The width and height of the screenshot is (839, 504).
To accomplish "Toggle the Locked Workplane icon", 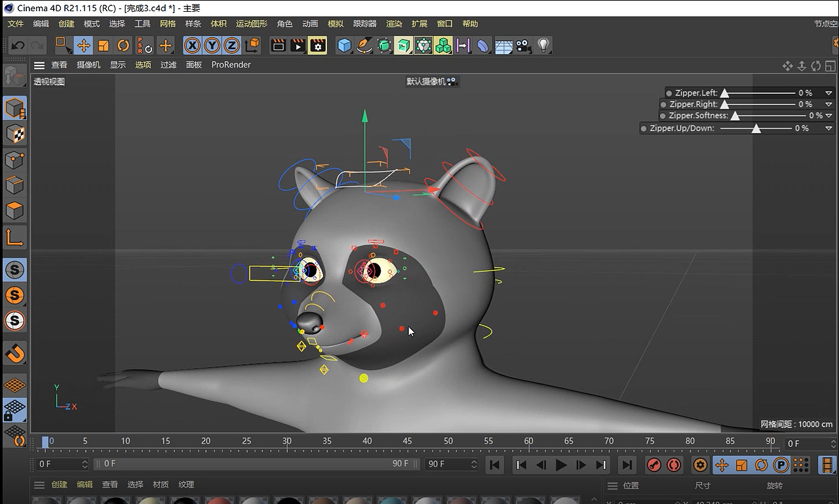I will coord(14,410).
